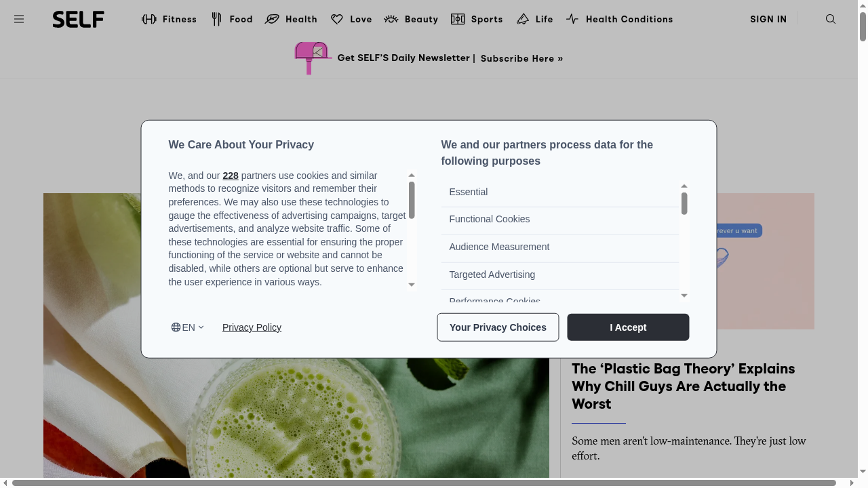
Task: Click the pink mailbox newsletter icon
Action: 312,58
